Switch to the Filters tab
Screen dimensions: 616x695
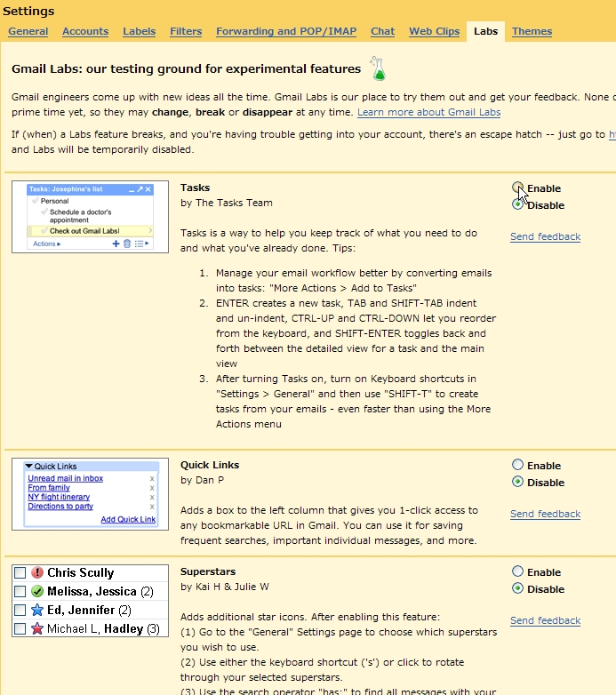(186, 31)
